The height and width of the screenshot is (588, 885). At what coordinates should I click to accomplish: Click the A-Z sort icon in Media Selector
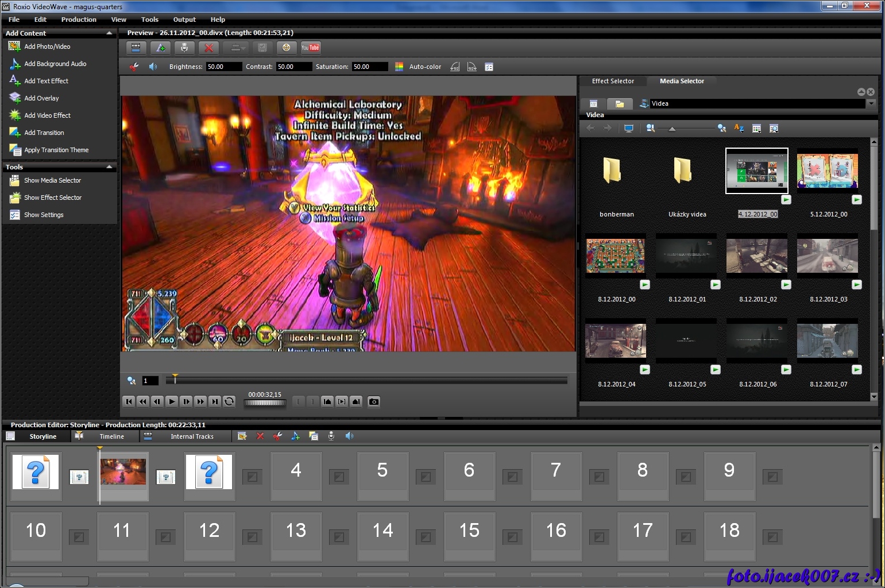[x=739, y=129]
